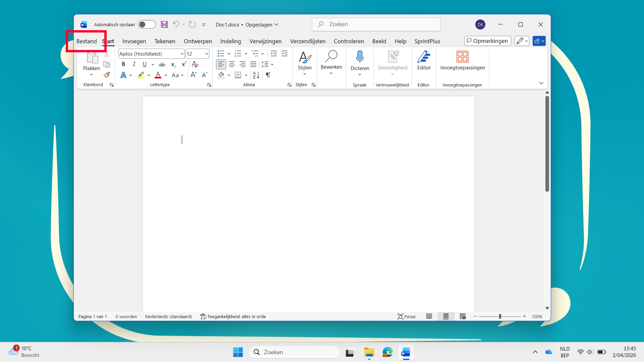This screenshot has width=644, height=362.
Task: Show paragraph marks with pilcrow icon
Action: tap(268, 75)
